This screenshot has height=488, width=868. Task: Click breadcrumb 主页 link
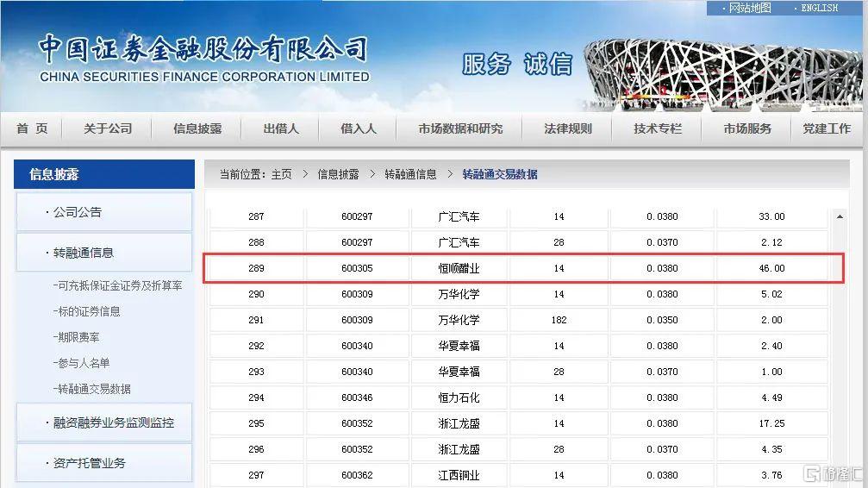pos(281,174)
